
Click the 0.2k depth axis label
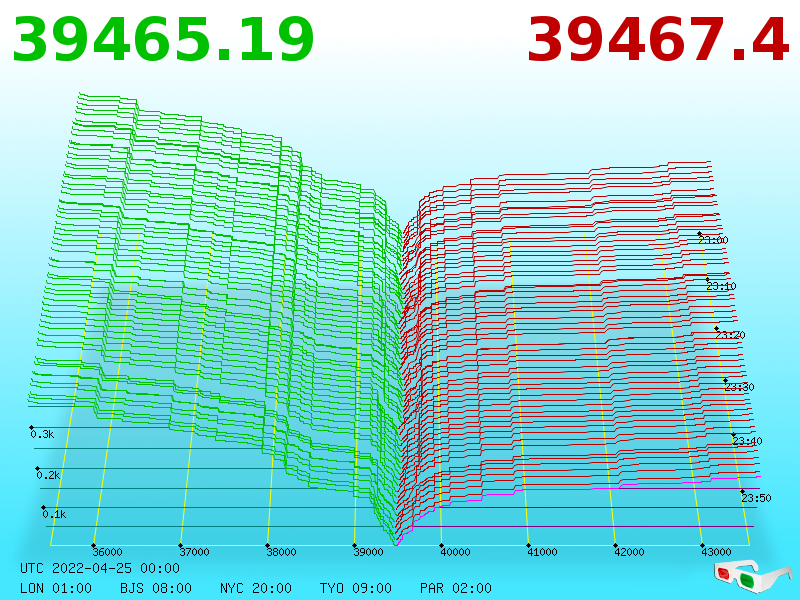click(x=48, y=475)
